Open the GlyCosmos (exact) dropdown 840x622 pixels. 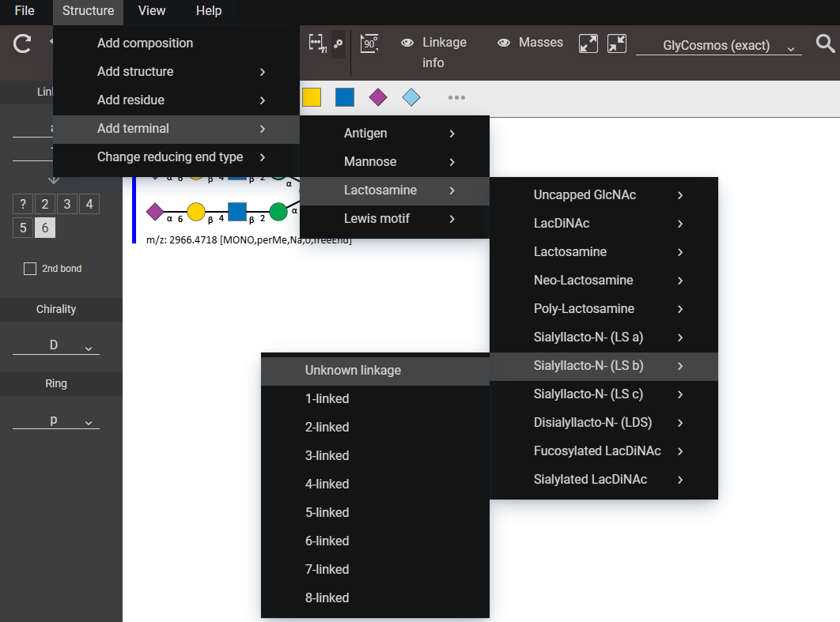[718, 46]
